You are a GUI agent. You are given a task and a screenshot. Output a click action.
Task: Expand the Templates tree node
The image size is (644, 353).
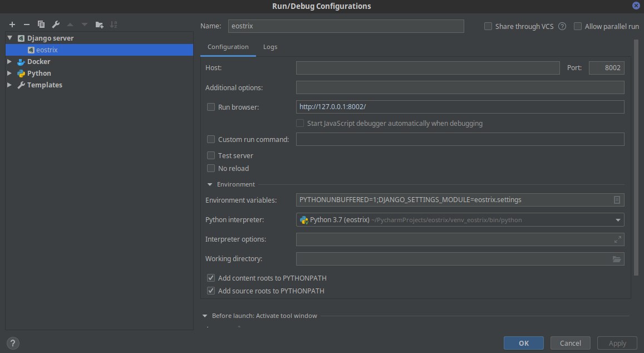[9, 85]
